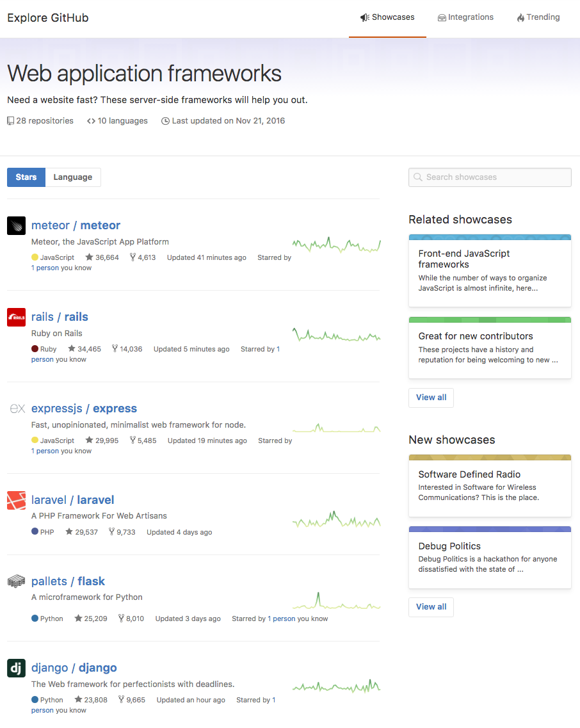Click the pallets flask avatar icon
Viewport: 580px width, 728px height.
16,581
